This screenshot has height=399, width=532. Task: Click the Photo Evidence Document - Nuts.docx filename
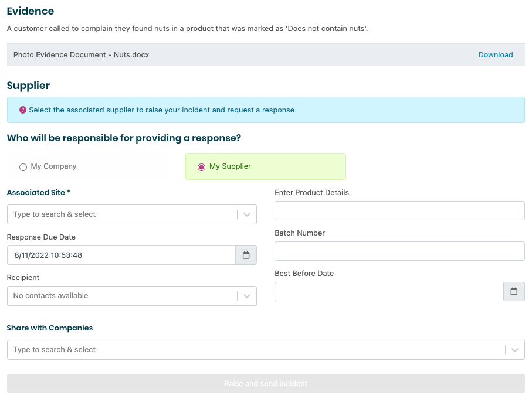pyautogui.click(x=81, y=55)
